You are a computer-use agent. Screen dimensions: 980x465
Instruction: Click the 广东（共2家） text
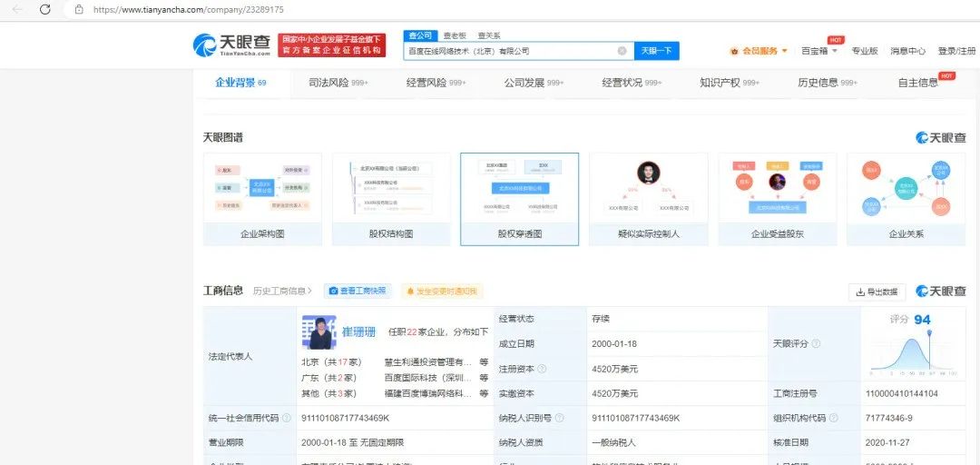pos(329,378)
